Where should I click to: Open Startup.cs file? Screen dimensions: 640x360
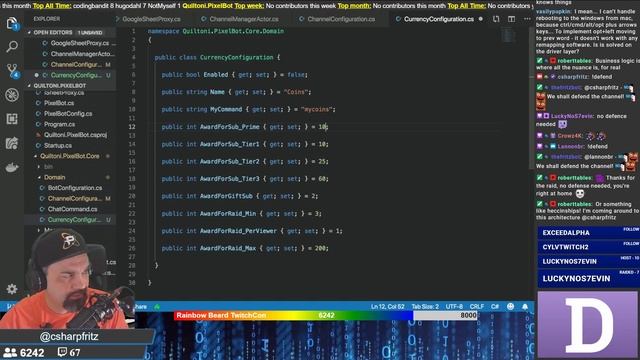pyautogui.click(x=58, y=145)
